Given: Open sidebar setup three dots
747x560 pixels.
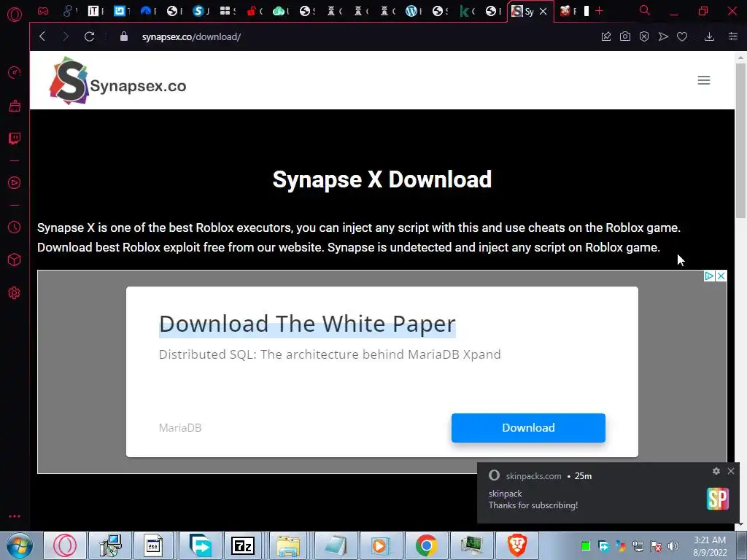Looking at the screenshot, I should 15,516.
